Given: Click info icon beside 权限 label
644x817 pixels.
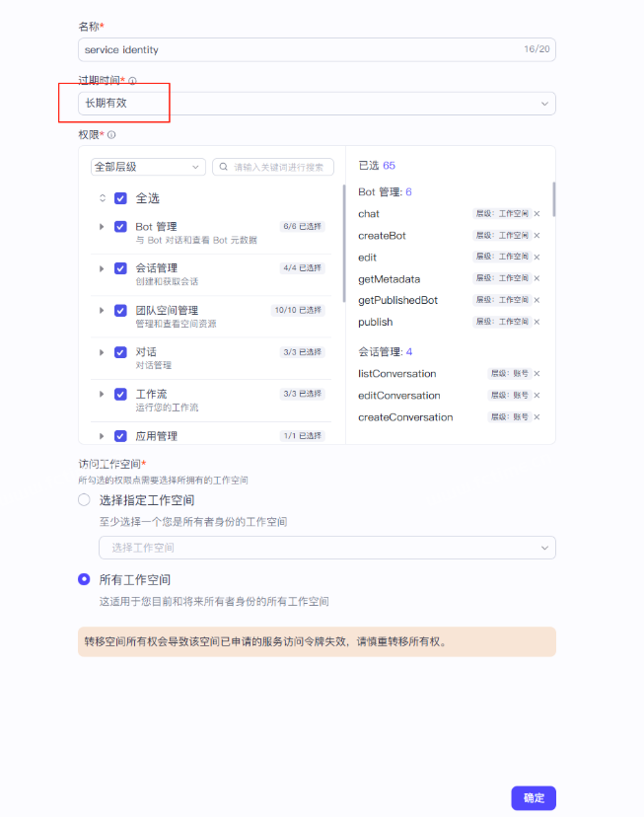Looking at the screenshot, I should pyautogui.click(x=111, y=135).
